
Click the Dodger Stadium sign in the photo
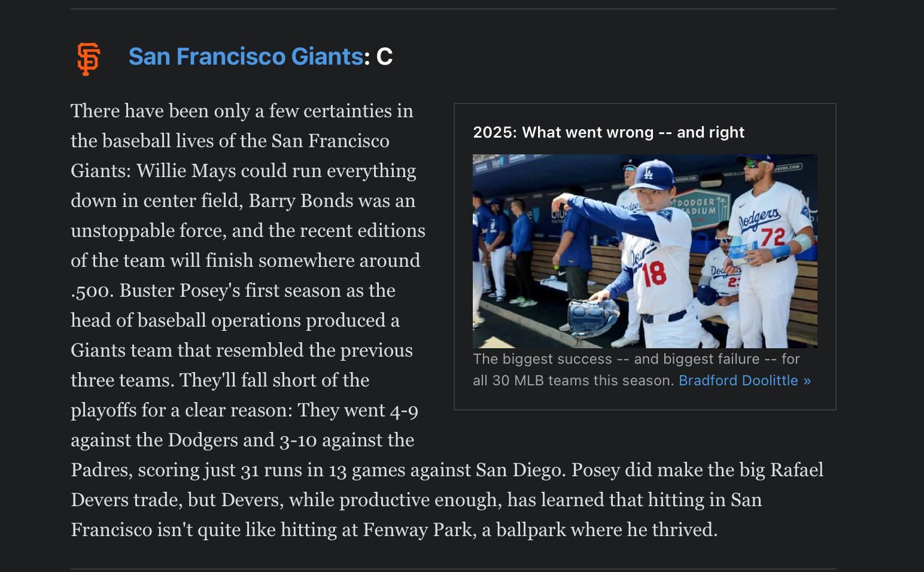[700, 207]
